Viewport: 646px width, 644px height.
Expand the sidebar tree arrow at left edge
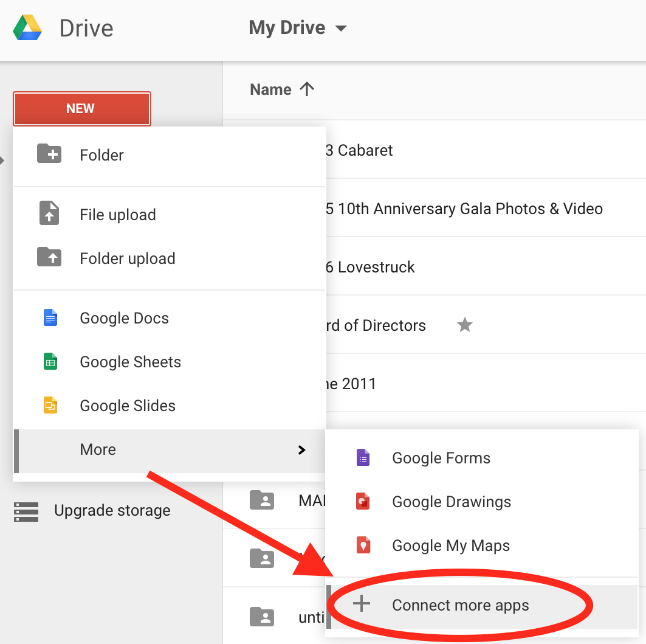[2, 160]
